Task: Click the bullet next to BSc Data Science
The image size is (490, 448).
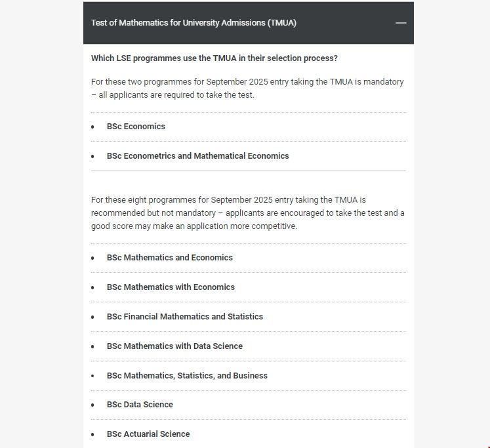Action: point(92,405)
